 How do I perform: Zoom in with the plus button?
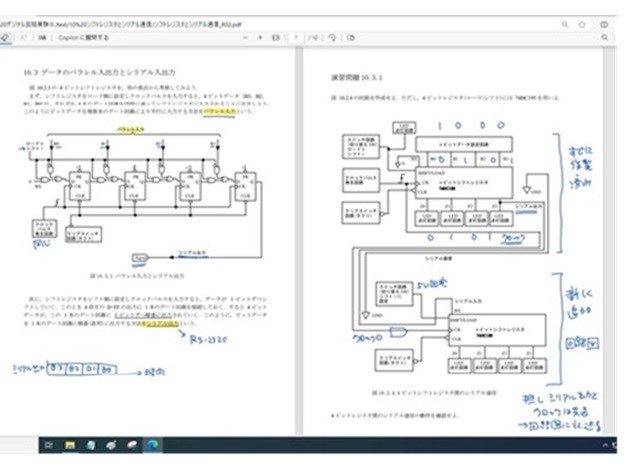tap(260, 38)
